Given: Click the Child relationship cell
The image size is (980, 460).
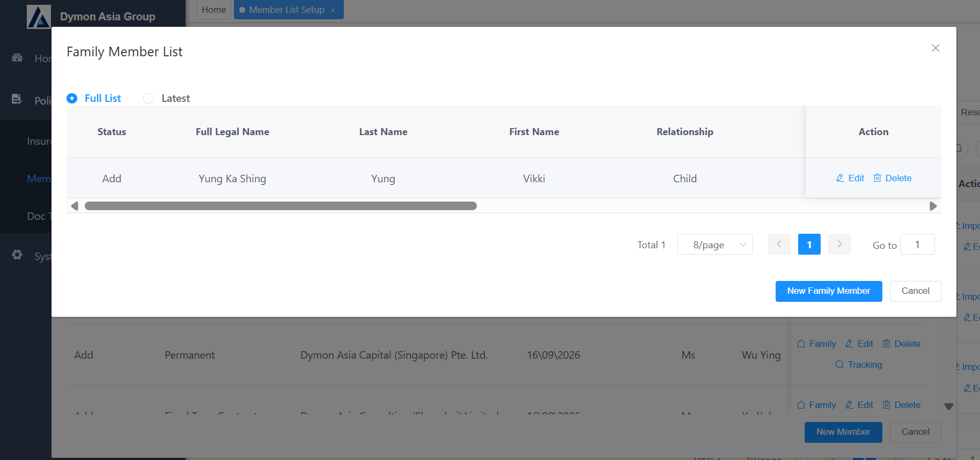Looking at the screenshot, I should coord(685,179).
